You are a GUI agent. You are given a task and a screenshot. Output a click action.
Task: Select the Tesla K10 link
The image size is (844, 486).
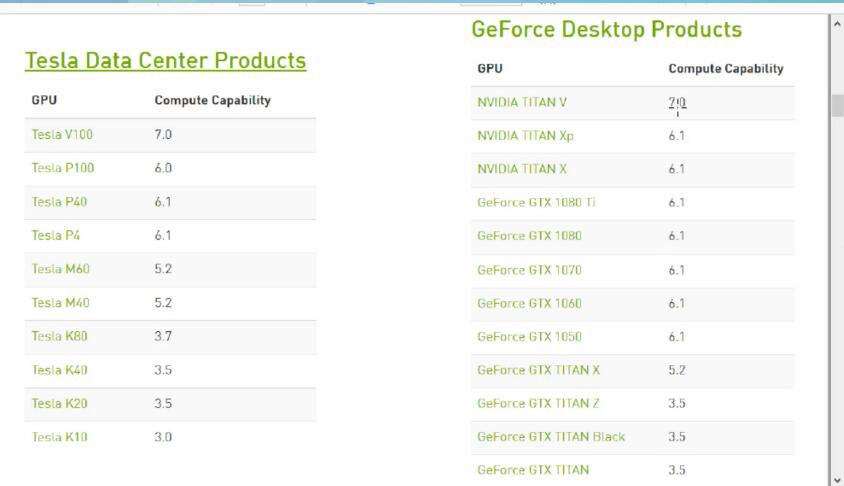pos(59,437)
